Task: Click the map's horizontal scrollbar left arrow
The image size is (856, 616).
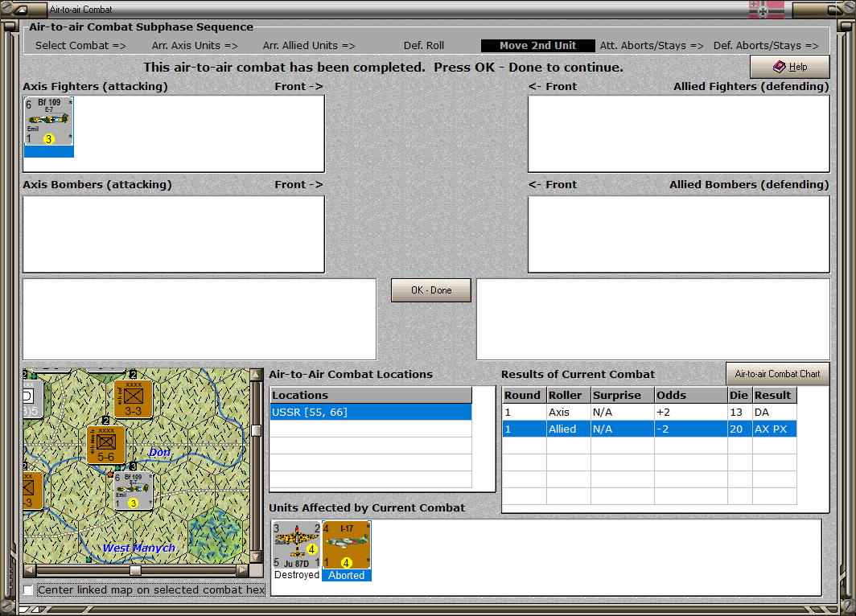Action: [x=30, y=570]
